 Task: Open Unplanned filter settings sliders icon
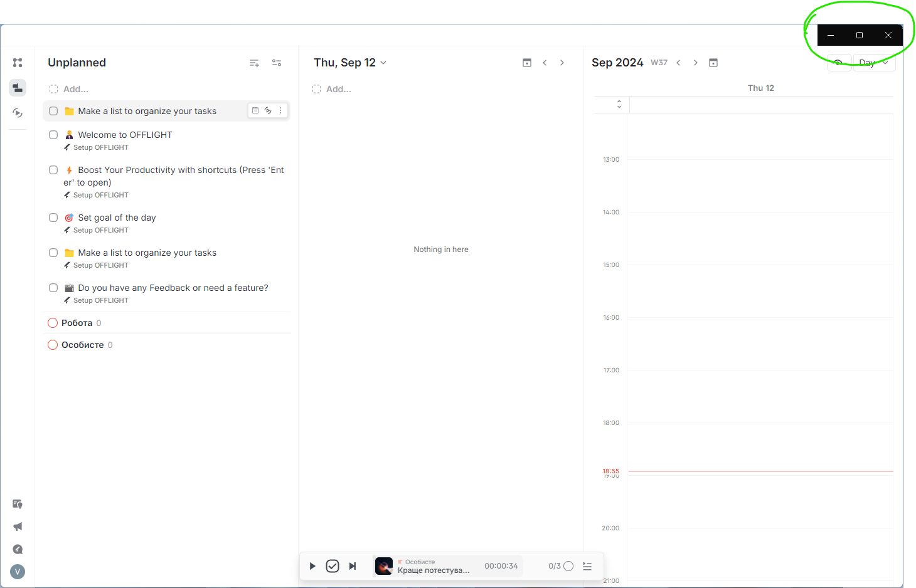(277, 63)
